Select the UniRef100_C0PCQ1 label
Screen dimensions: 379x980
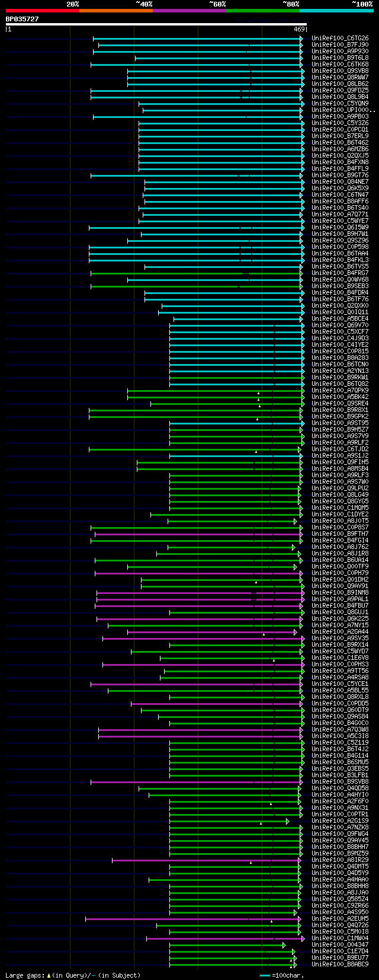[x=340, y=129]
